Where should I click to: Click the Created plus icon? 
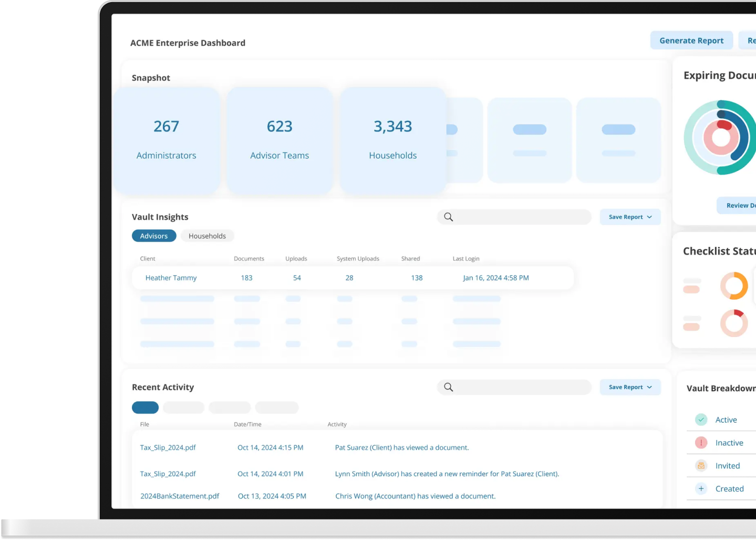[x=701, y=488]
